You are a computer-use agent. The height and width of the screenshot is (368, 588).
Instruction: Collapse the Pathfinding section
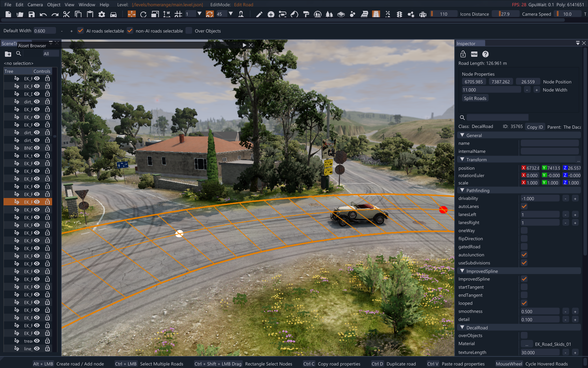pyautogui.click(x=462, y=190)
